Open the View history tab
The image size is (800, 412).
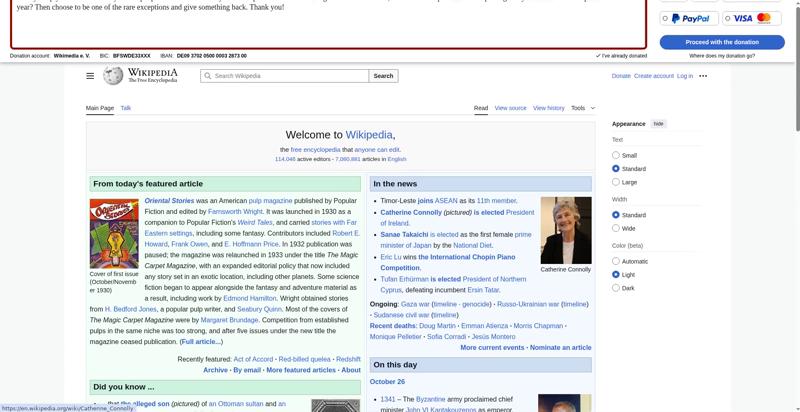548,108
